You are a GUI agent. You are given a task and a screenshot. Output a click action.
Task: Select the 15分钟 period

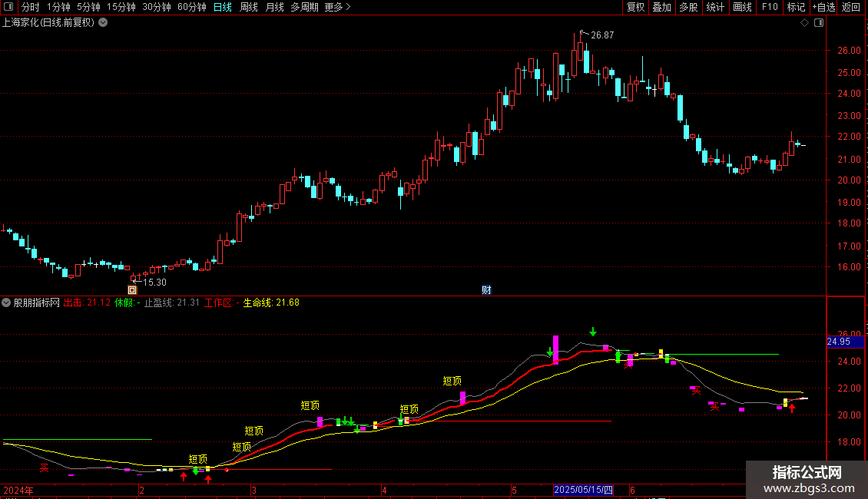[x=121, y=7]
